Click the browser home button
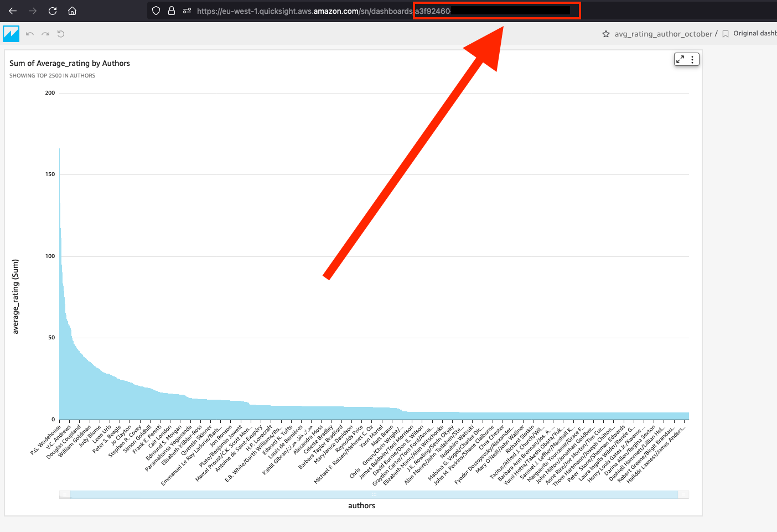Image resolution: width=777 pixels, height=532 pixels. pos(72,11)
